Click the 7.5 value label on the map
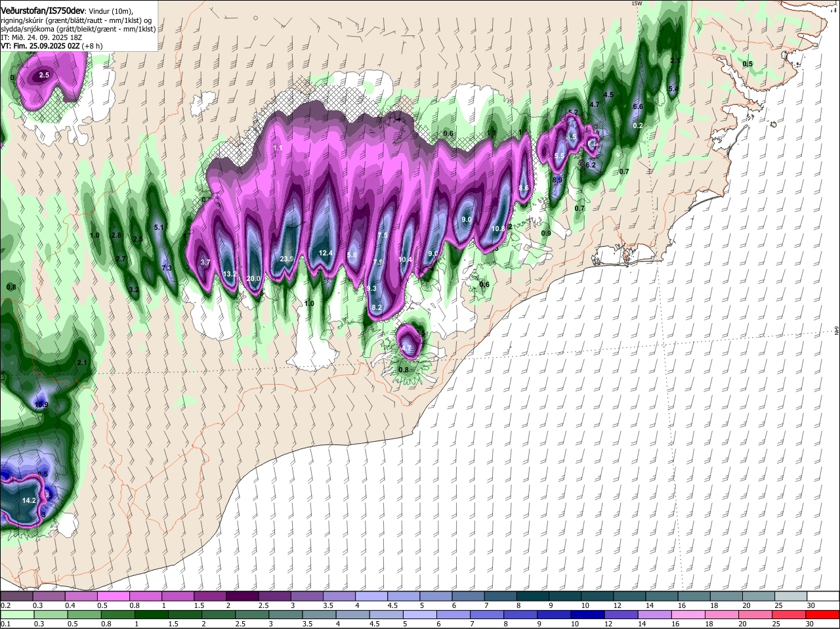 [383, 234]
